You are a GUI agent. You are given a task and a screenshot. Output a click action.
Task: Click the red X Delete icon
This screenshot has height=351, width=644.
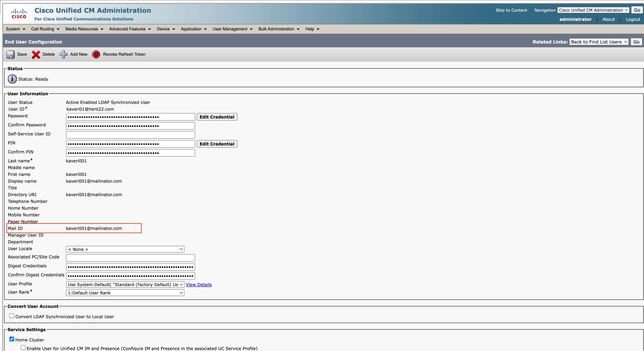pyautogui.click(x=36, y=54)
